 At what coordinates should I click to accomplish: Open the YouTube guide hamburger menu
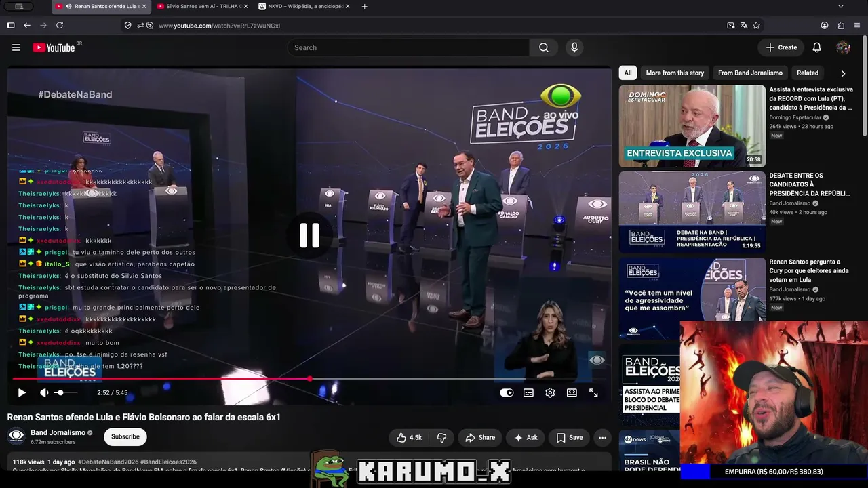point(16,47)
